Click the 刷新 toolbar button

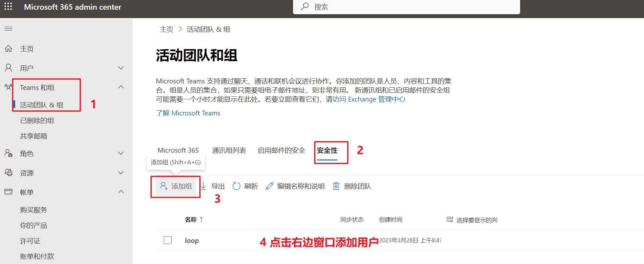245,186
